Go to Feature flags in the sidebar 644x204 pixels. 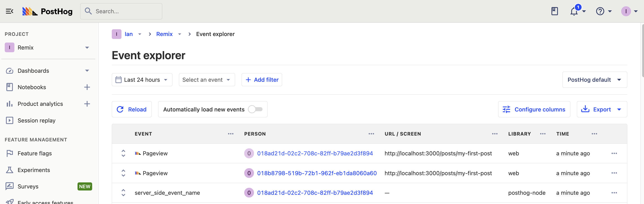[x=35, y=154]
